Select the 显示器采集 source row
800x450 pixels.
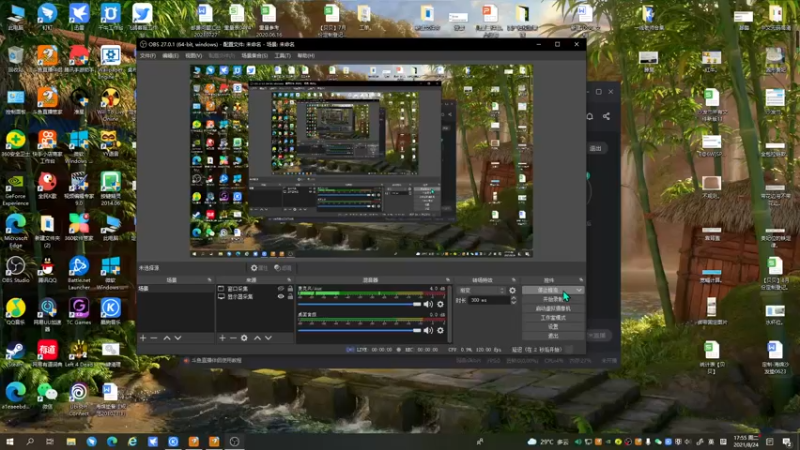(255, 296)
